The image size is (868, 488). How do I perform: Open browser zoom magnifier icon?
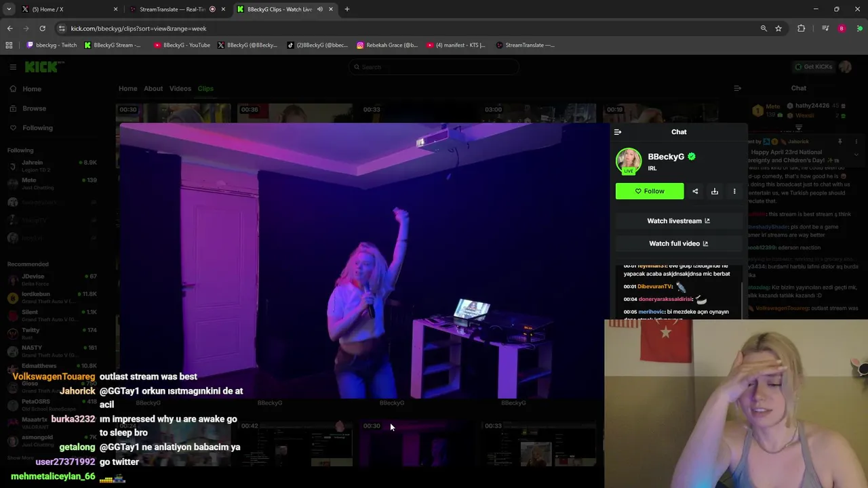coord(764,28)
